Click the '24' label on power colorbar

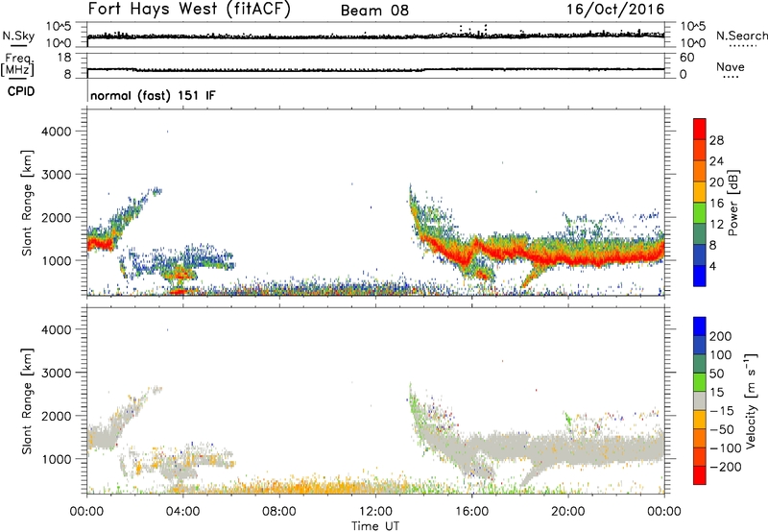click(x=716, y=161)
